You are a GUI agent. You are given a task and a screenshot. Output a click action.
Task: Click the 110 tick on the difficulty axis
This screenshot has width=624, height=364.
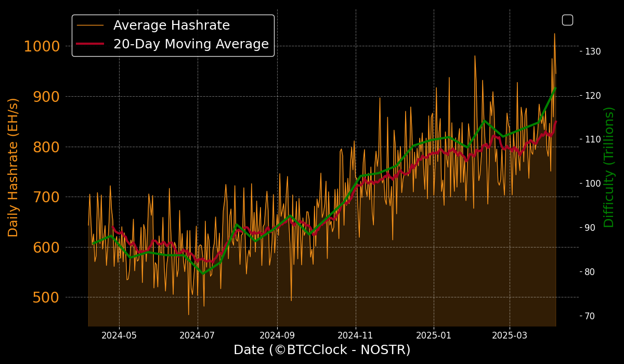(x=593, y=139)
